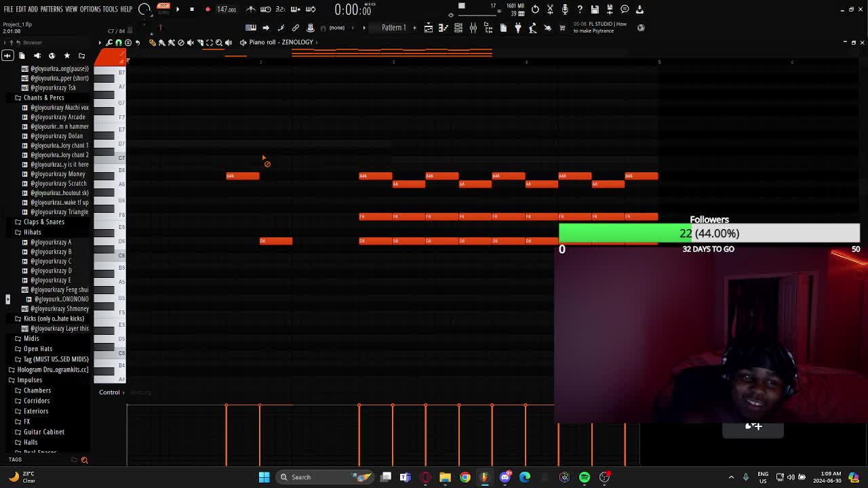Toggle countdown before recording

[281, 9]
